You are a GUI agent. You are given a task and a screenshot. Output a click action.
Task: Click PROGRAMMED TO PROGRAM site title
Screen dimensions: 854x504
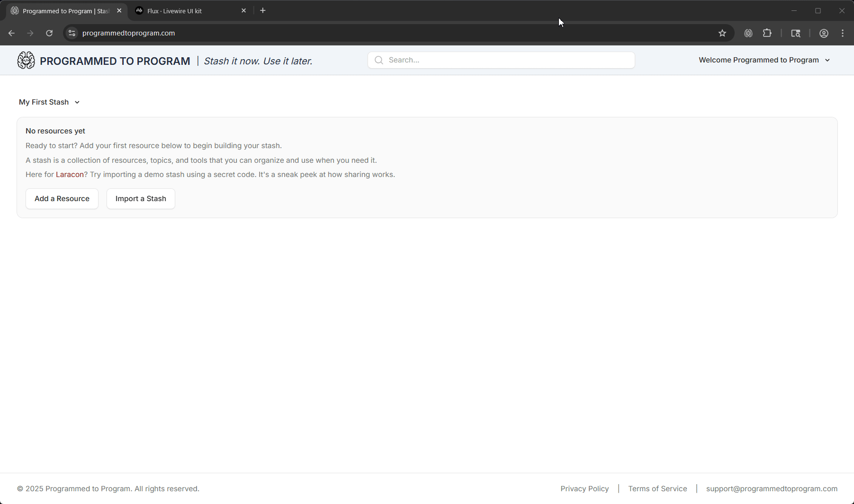coord(115,61)
